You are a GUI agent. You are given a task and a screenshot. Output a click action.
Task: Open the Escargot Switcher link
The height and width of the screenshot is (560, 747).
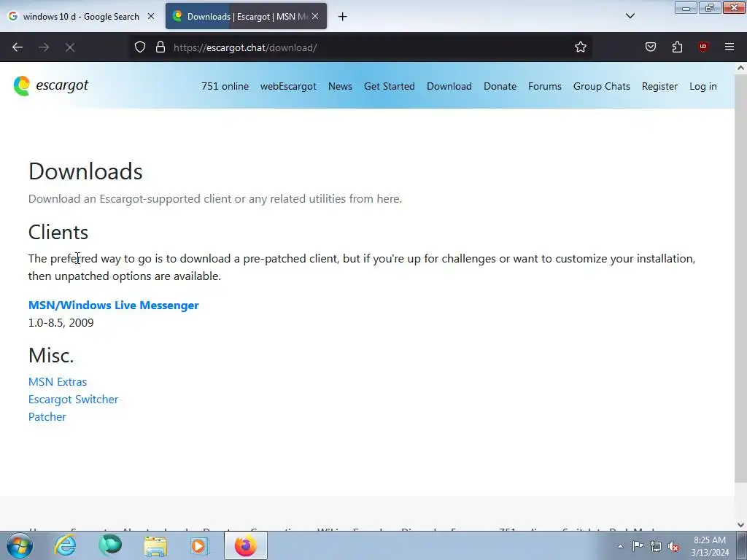[x=74, y=400]
